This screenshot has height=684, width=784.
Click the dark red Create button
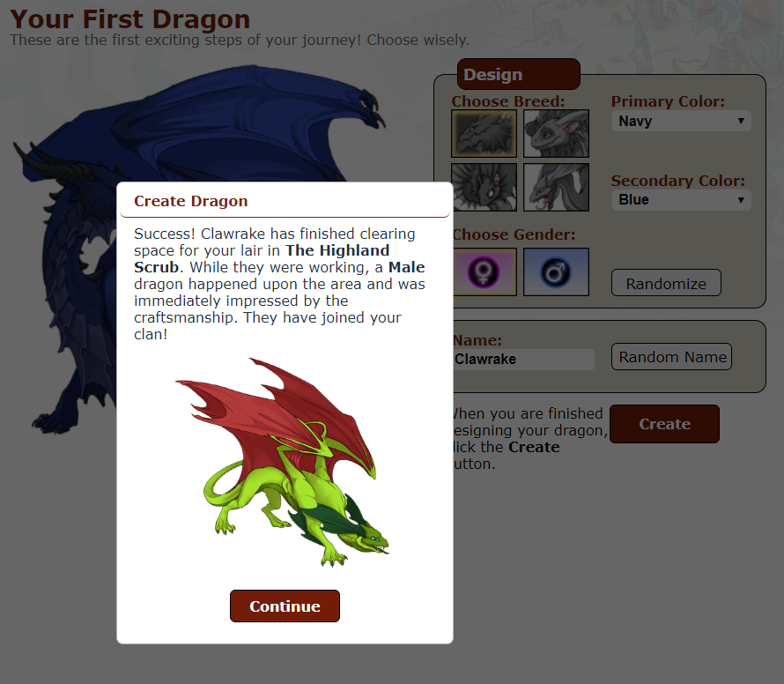pyautogui.click(x=664, y=424)
